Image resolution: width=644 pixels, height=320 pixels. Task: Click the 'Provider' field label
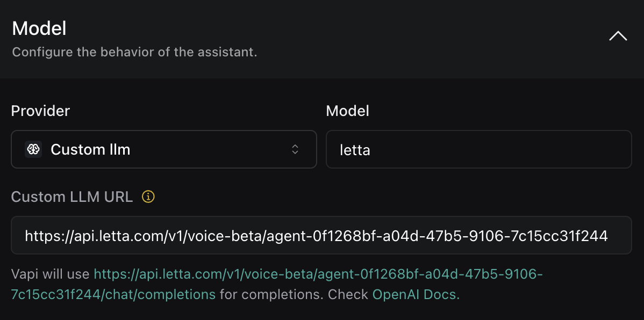tap(41, 111)
